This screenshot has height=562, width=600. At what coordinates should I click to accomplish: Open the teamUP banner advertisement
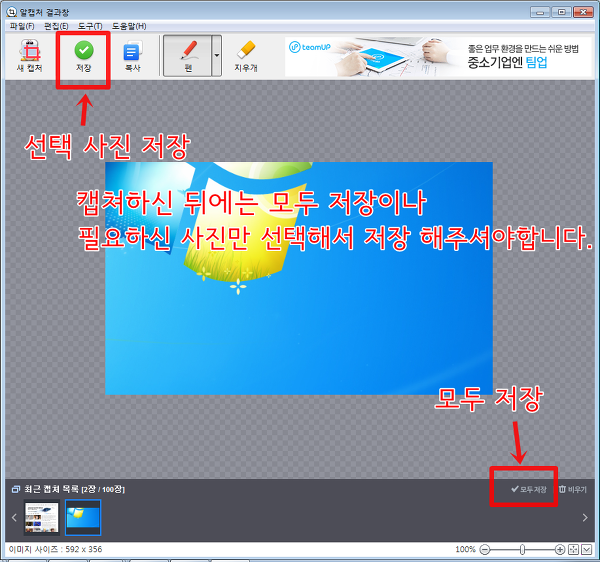[438, 57]
